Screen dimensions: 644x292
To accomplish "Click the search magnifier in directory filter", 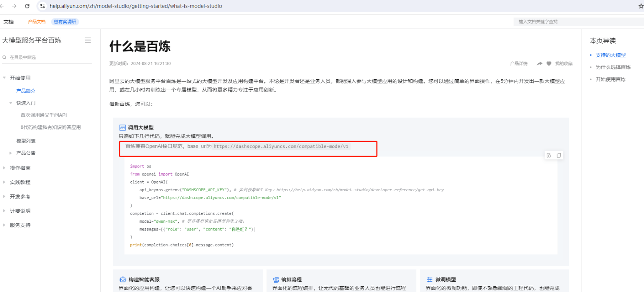I will (x=4, y=57).
